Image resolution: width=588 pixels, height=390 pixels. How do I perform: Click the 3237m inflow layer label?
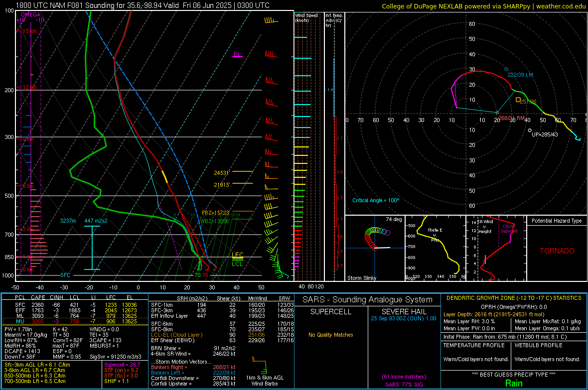(x=68, y=221)
